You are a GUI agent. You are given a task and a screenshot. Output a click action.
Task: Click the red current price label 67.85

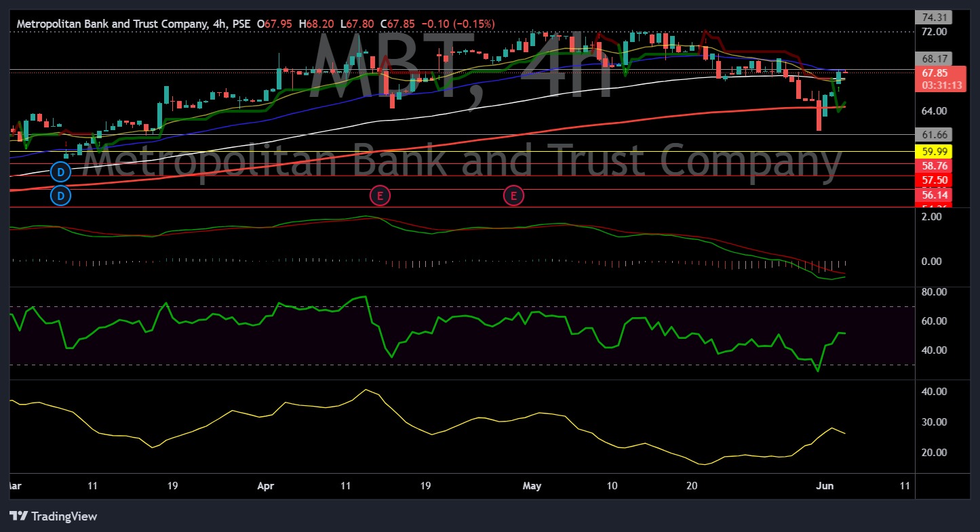tap(935, 73)
